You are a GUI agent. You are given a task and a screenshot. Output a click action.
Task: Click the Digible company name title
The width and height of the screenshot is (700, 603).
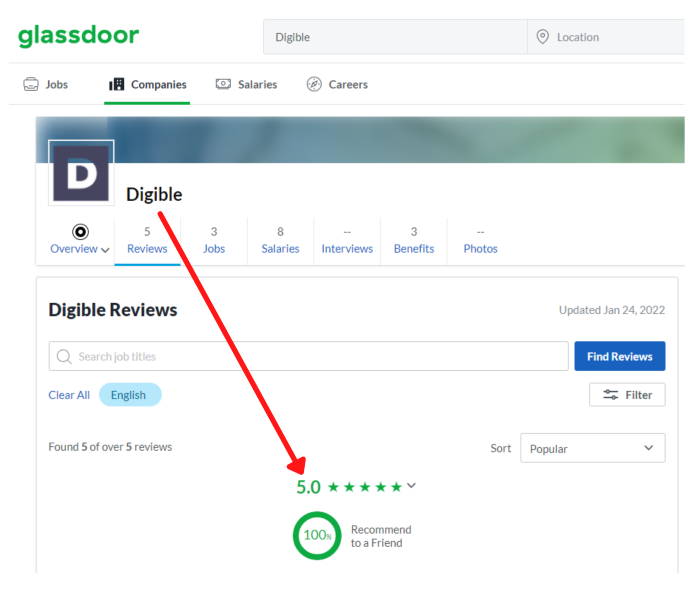tap(154, 195)
